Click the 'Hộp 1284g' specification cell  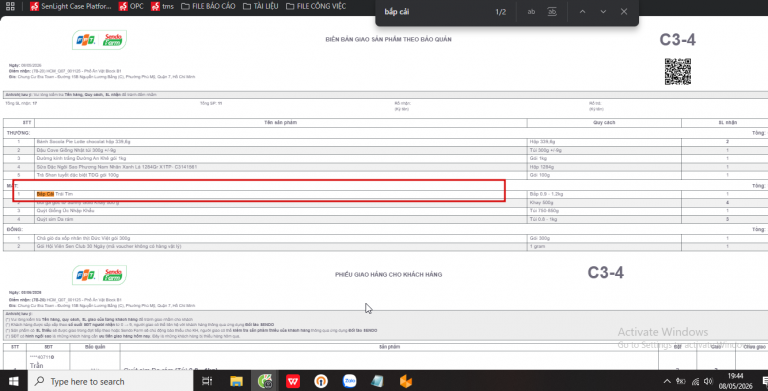pos(604,167)
